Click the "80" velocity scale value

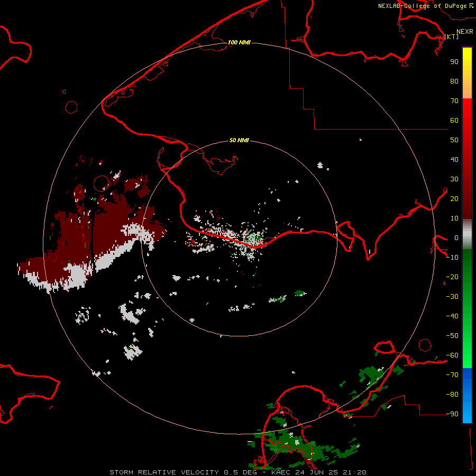click(x=454, y=81)
